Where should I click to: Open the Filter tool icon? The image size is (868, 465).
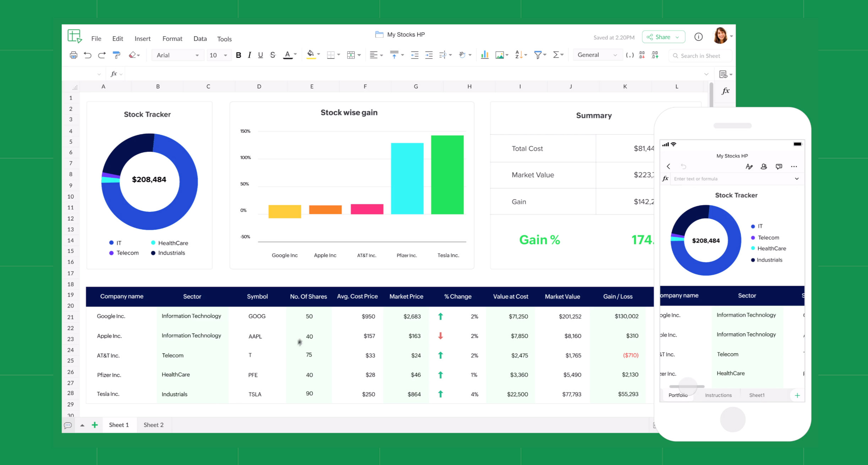[x=538, y=55]
